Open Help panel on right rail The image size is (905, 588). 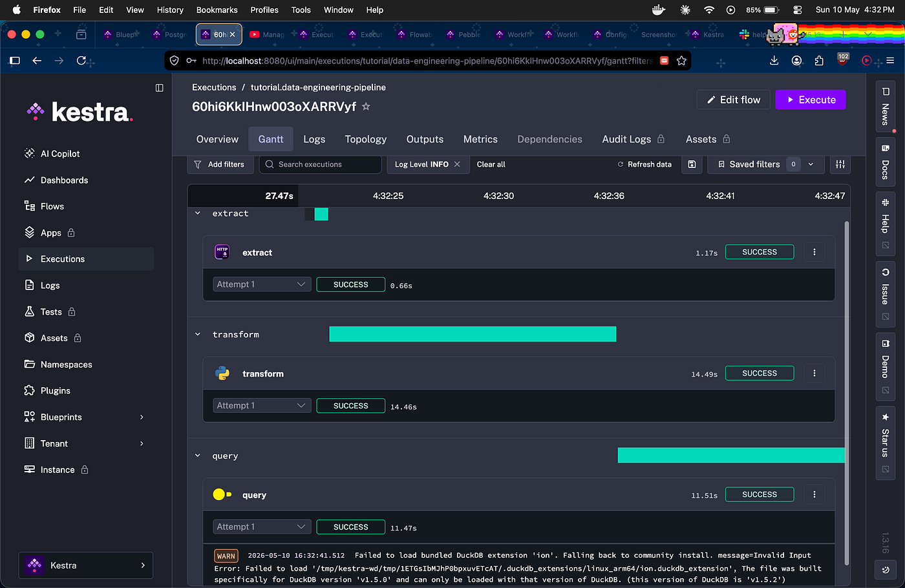click(x=885, y=224)
